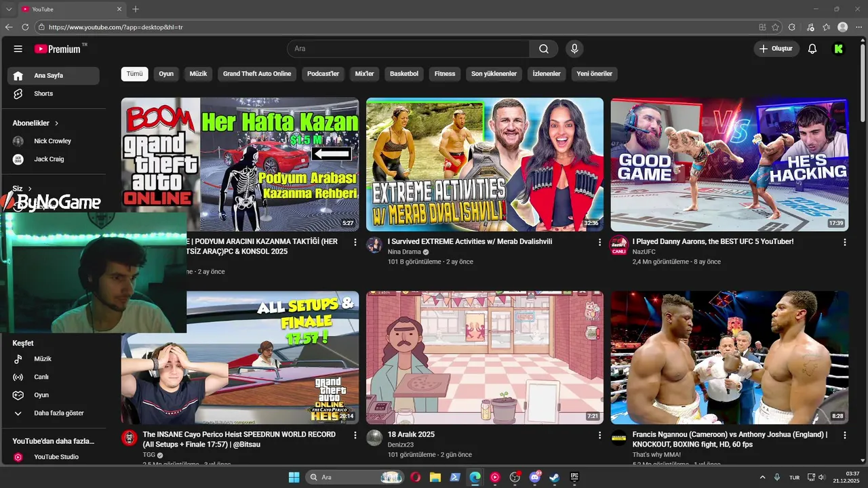The height and width of the screenshot is (488, 868).
Task: Open Nick Crowley subscription channel
Action: pyautogui.click(x=54, y=141)
